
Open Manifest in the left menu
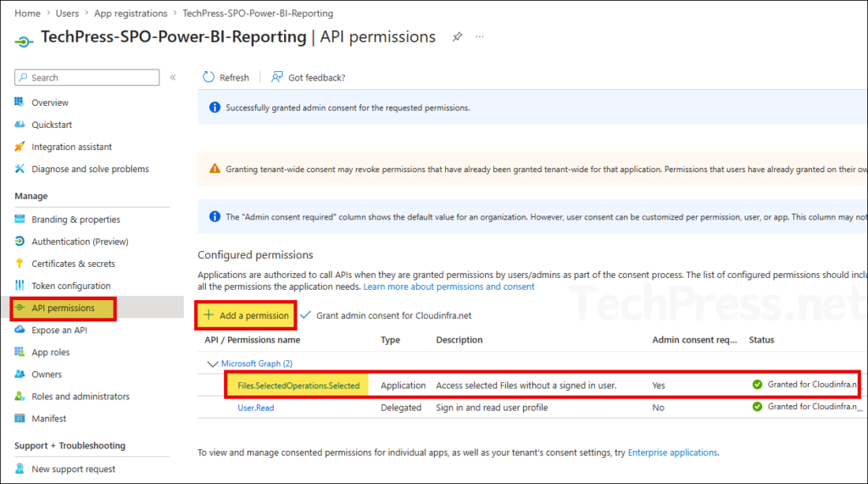point(48,419)
